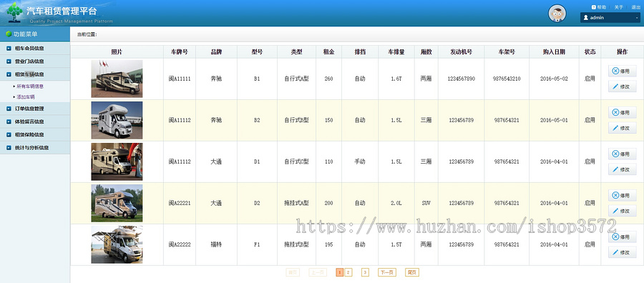The height and width of the screenshot is (283, 644).
Task: Select page 2 in pagination
Action: point(348,272)
